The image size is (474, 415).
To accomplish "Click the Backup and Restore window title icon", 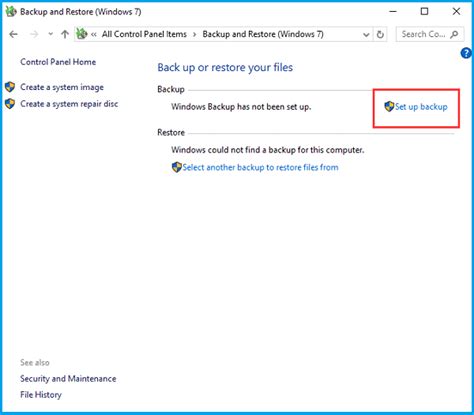I will tap(11, 12).
